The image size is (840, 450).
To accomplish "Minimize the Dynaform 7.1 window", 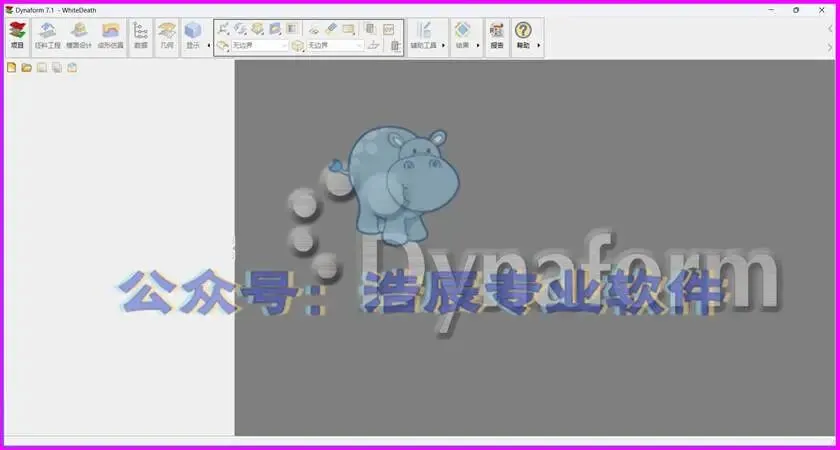I will pos(770,10).
